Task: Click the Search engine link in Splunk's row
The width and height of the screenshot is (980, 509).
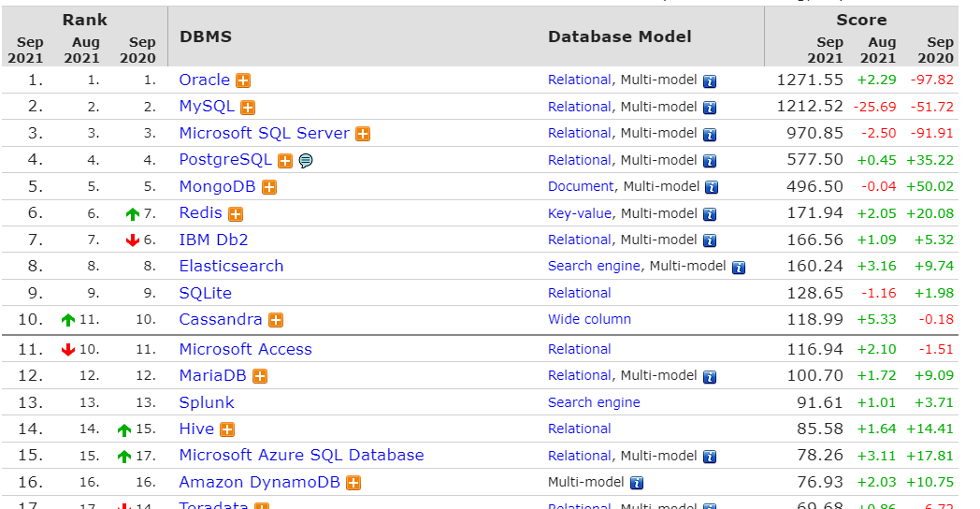Action: pyautogui.click(x=595, y=402)
